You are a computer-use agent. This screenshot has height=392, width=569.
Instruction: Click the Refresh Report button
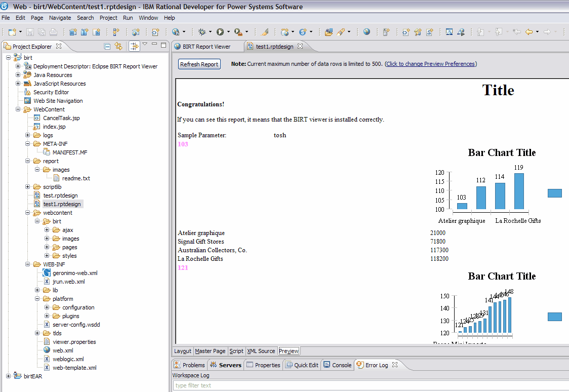click(199, 64)
